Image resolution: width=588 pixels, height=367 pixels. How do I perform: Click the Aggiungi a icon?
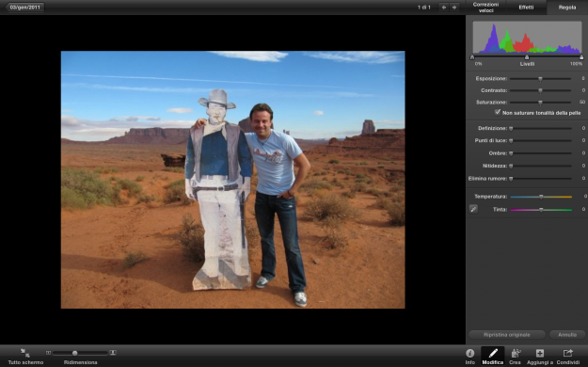540,353
